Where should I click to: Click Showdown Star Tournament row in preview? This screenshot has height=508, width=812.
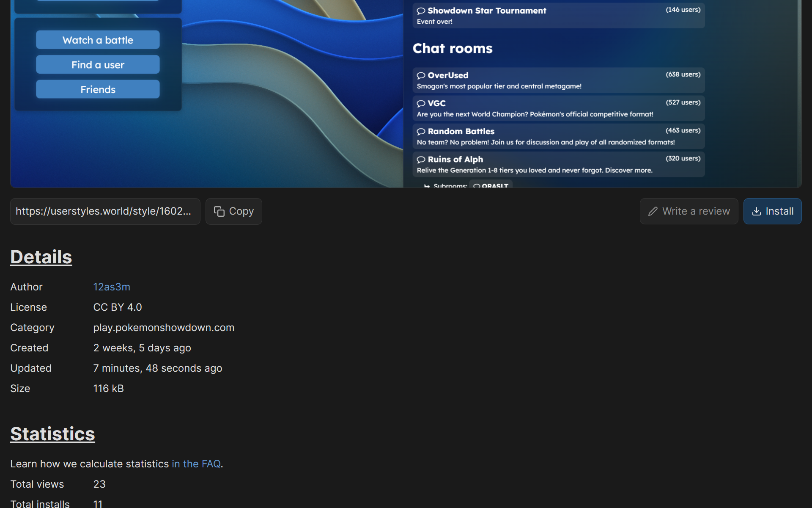[x=559, y=16]
